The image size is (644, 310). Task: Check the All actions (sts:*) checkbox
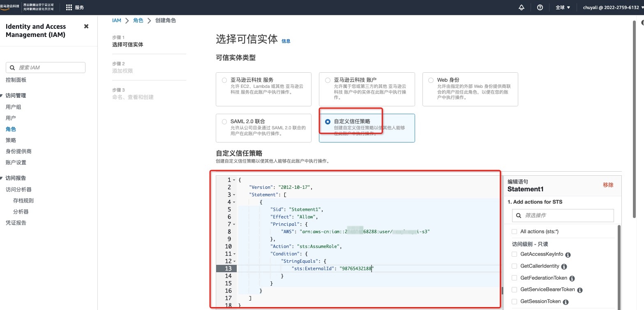click(514, 232)
